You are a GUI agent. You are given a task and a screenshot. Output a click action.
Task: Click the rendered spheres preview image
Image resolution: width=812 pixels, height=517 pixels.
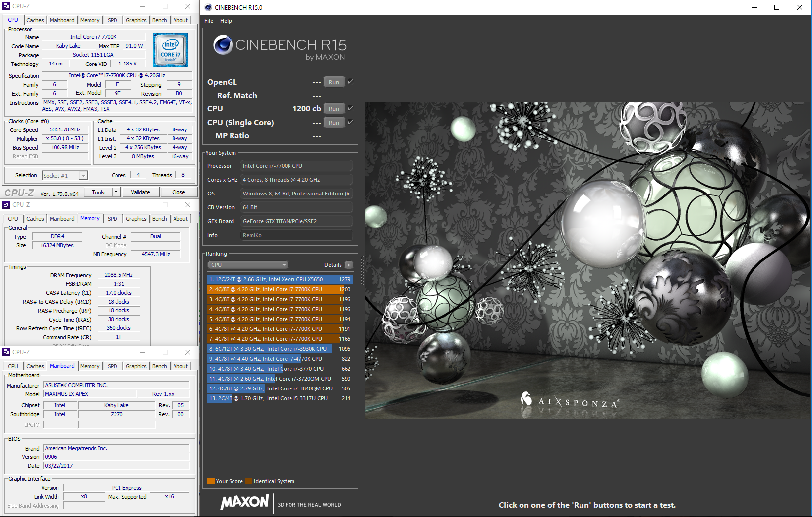coord(587,260)
